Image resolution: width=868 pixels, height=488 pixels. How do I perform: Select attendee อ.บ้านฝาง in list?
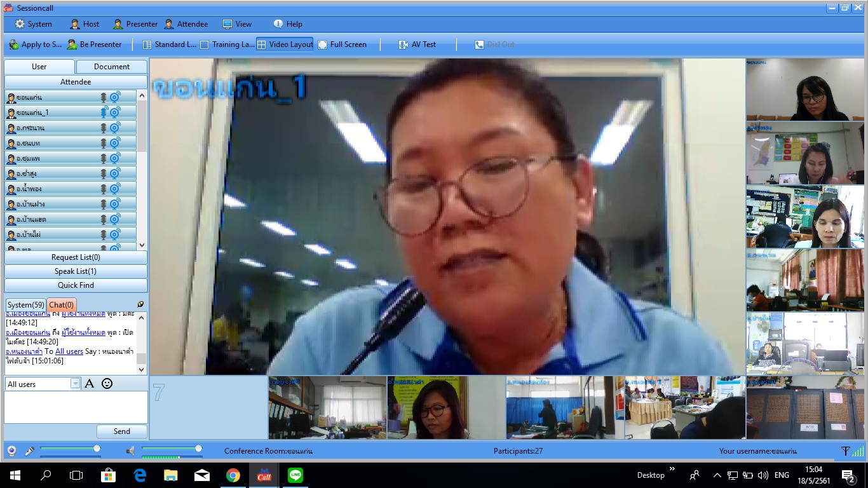71,204
